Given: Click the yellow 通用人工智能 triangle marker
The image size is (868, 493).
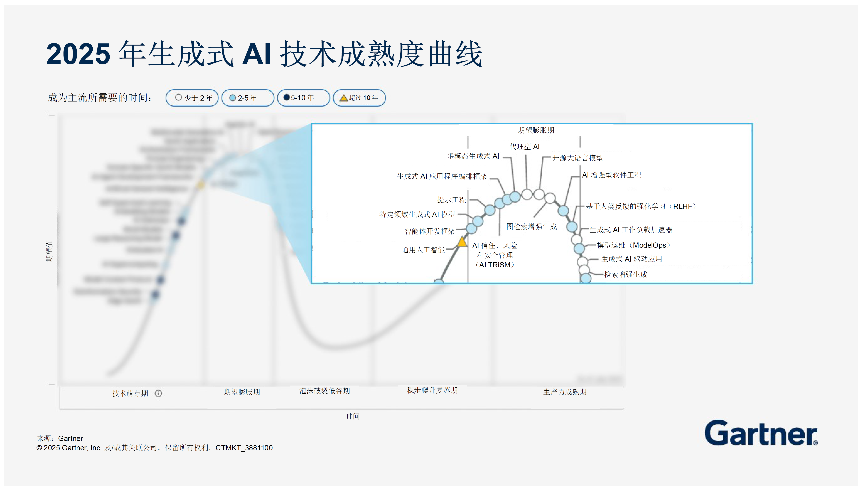Looking at the screenshot, I should click(462, 243).
